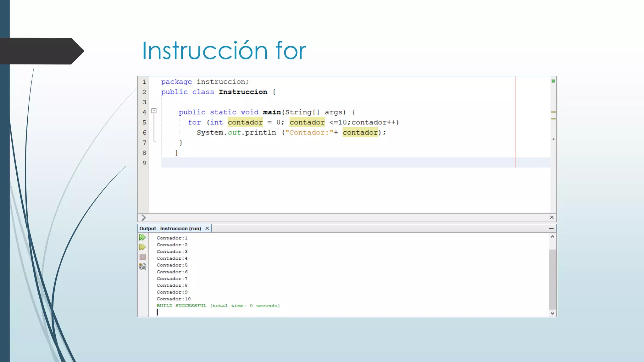
Task: Select the Output - Instruccion (run) tab
Action: point(170,228)
